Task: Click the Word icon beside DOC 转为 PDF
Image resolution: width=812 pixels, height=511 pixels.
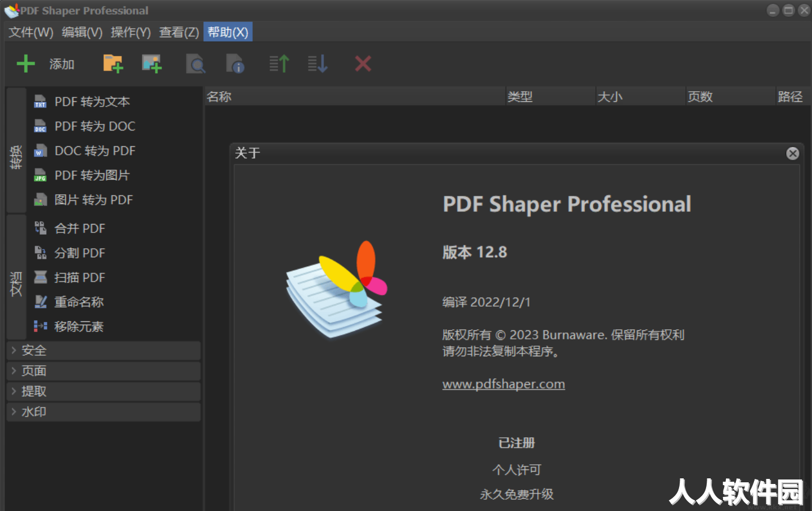Action: pyautogui.click(x=40, y=151)
